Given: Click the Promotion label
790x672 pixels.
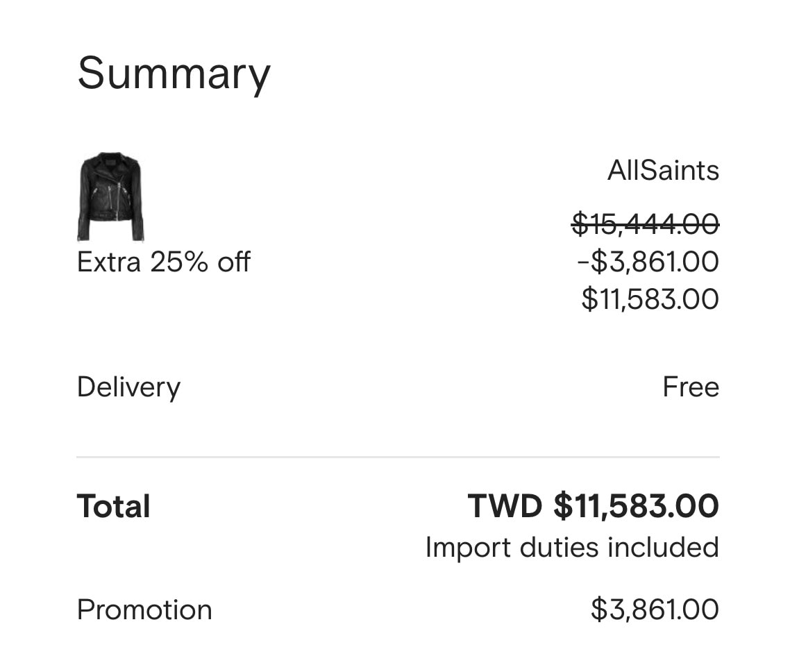Looking at the screenshot, I should (144, 610).
